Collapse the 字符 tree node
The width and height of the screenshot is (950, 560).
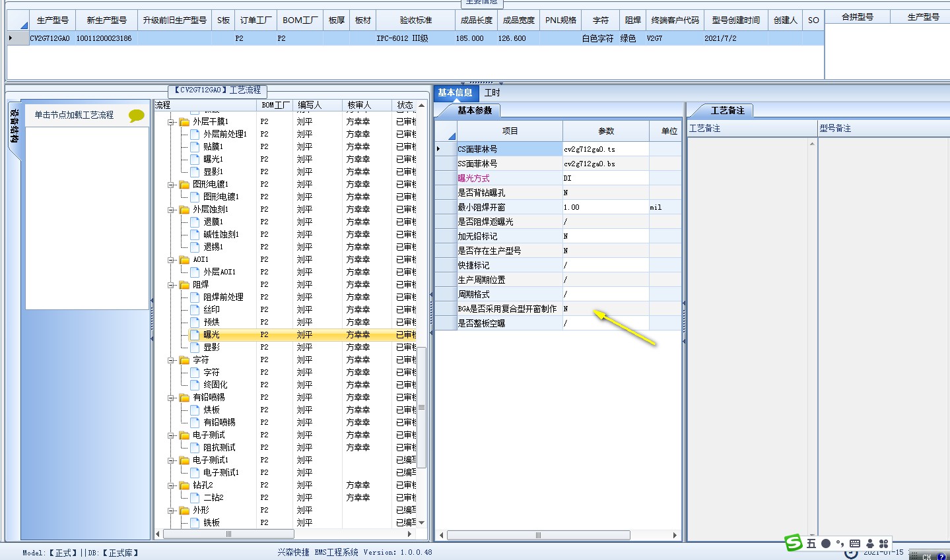[171, 360]
